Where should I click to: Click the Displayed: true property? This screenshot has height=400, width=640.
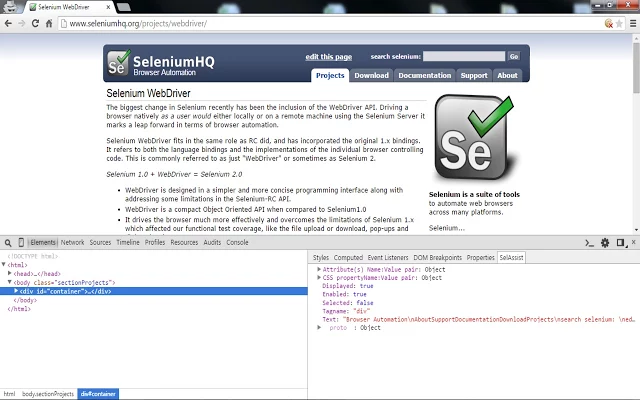[348, 286]
